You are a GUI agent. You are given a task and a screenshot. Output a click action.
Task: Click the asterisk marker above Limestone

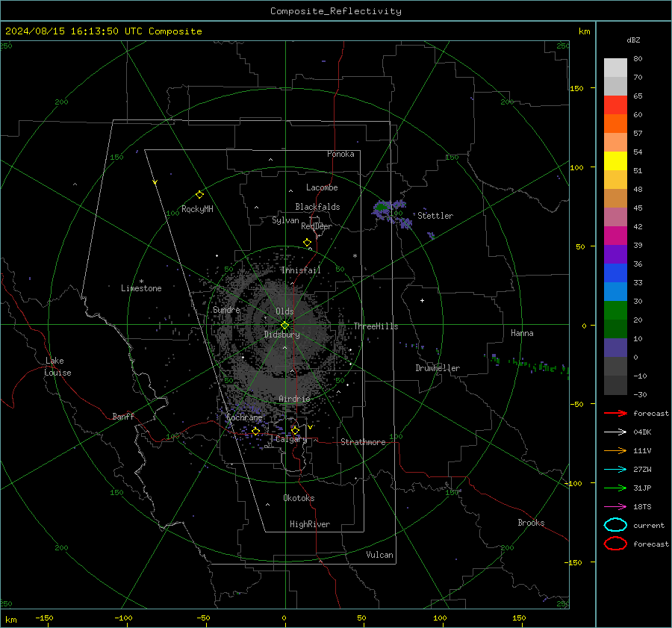coord(141,282)
